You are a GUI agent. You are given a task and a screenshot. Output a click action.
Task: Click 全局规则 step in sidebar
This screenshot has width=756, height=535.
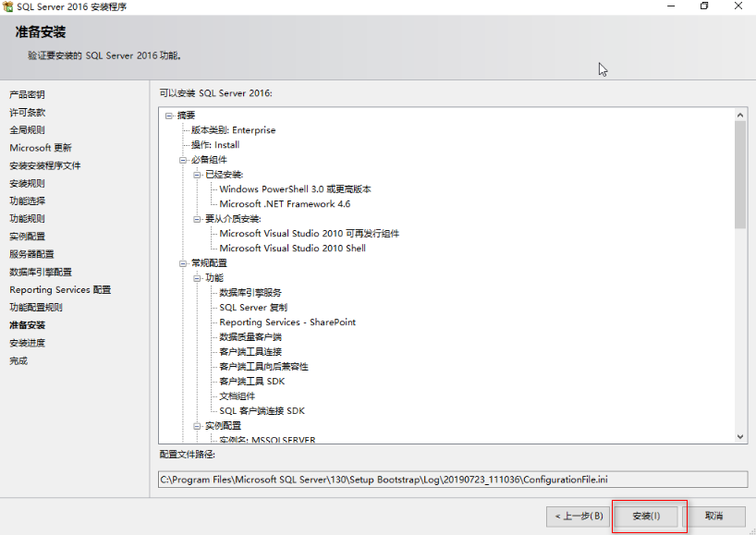[27, 130]
